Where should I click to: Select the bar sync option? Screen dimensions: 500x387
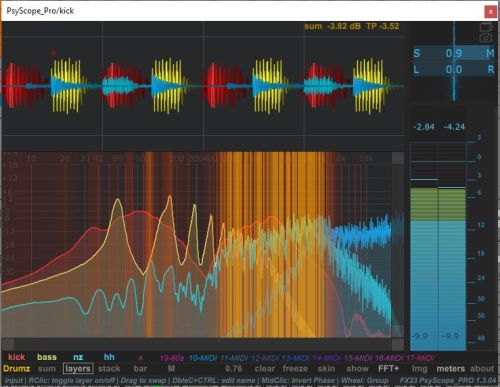[140, 369]
